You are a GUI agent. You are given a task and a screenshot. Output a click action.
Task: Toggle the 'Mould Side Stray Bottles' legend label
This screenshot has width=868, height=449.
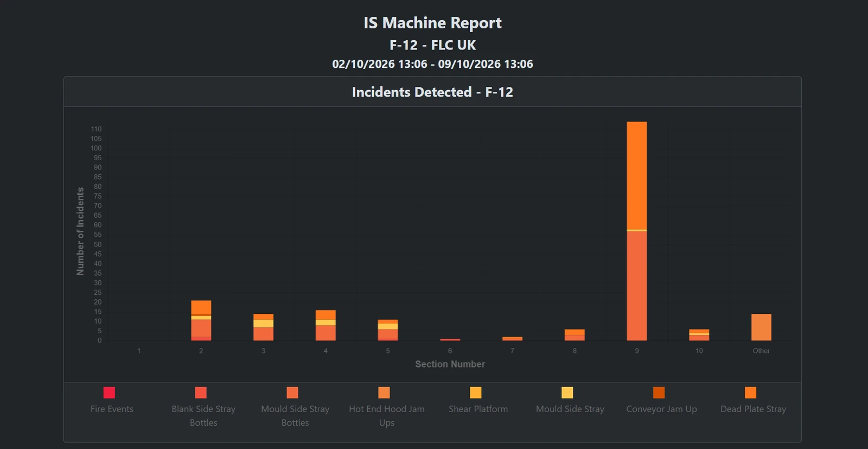295,416
